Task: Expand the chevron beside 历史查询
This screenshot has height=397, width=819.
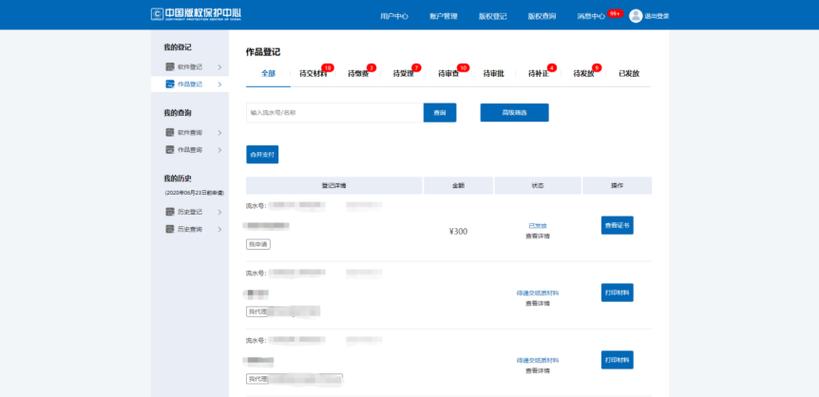Action: tap(219, 229)
